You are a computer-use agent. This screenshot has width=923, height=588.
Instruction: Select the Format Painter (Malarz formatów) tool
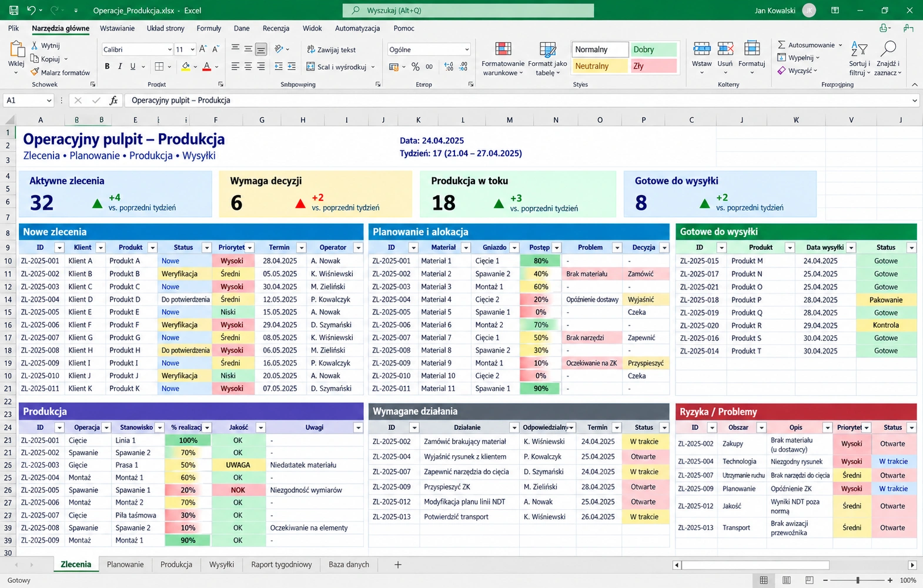pyautogui.click(x=61, y=72)
